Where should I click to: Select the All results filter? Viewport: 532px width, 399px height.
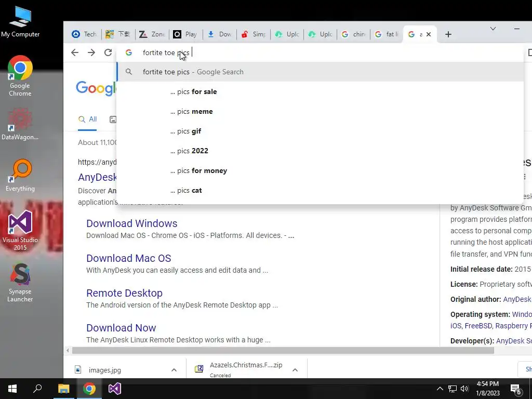87,119
